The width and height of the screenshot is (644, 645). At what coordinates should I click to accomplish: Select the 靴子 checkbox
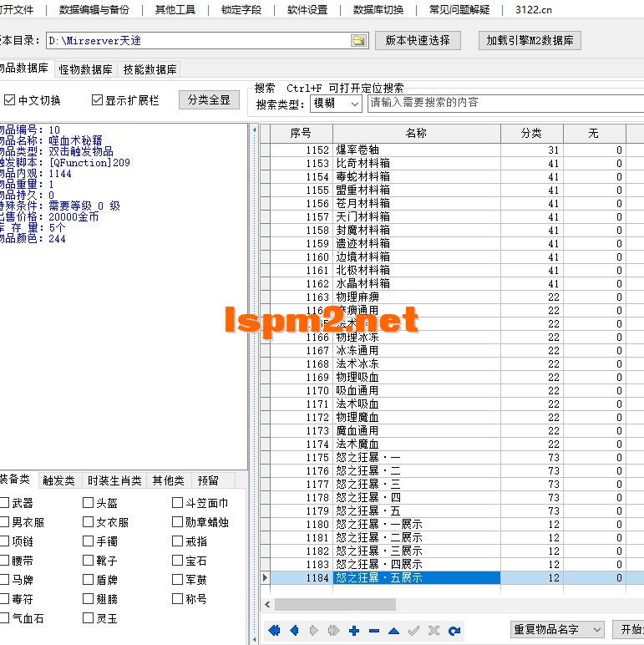pos(88,561)
